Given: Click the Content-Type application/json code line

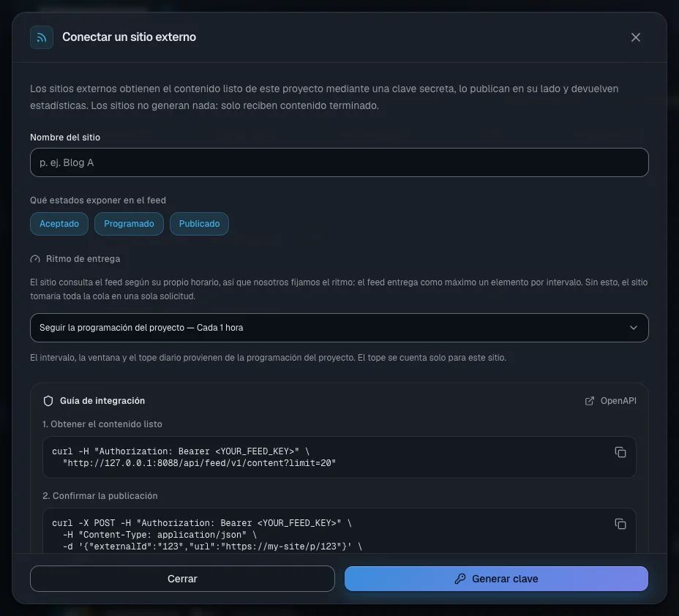Looking at the screenshot, I should (x=160, y=535).
